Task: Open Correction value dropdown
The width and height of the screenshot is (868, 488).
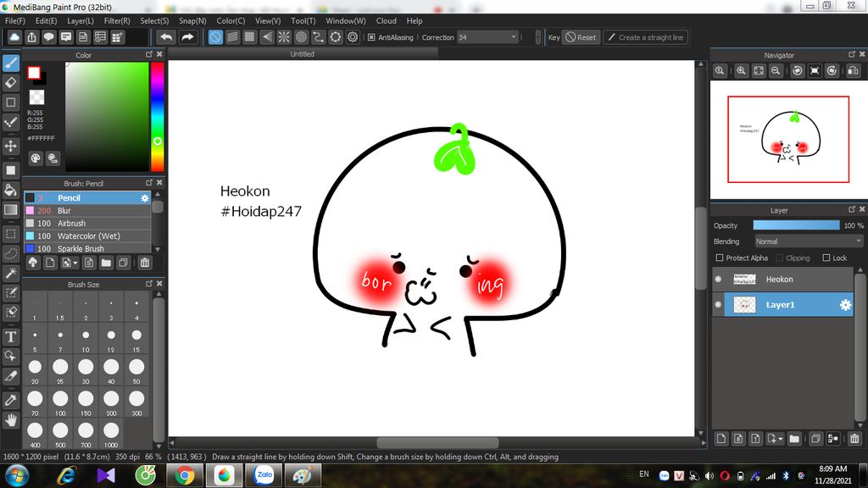Action: click(x=514, y=37)
